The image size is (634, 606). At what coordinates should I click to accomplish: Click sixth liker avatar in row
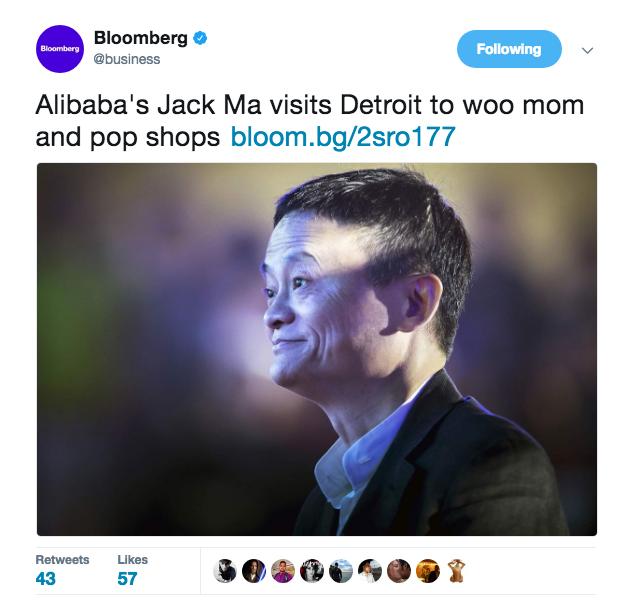tap(370, 571)
